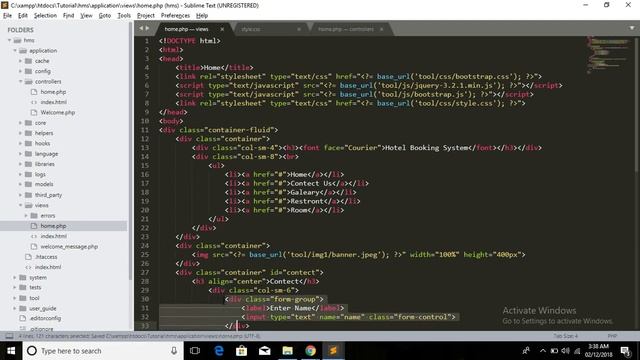Image resolution: width=640 pixels, height=360 pixels.
Task: Expand the language folder
Action: [x=20, y=154]
